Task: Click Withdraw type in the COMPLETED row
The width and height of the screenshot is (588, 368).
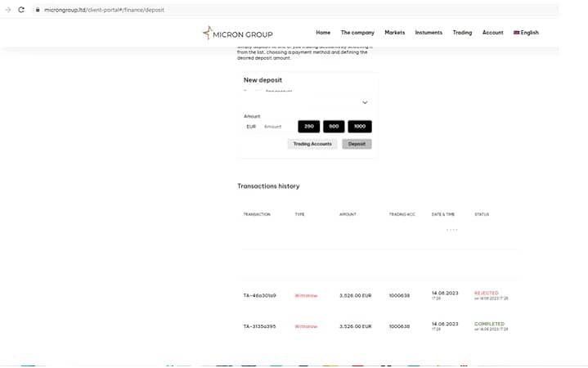Action: [306, 326]
